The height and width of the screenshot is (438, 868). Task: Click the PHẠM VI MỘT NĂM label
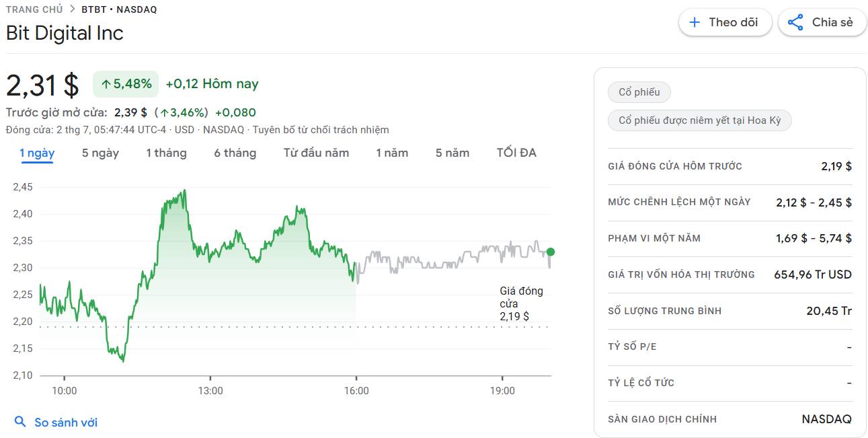654,238
